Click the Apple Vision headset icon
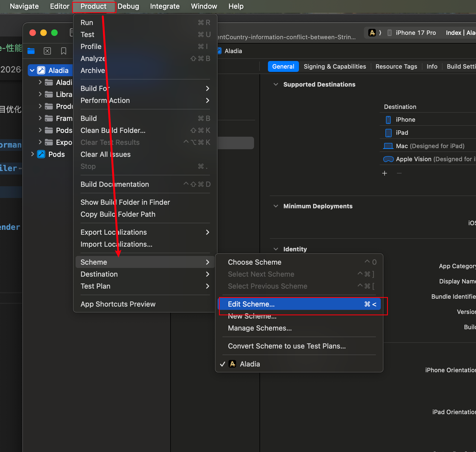 (388, 159)
